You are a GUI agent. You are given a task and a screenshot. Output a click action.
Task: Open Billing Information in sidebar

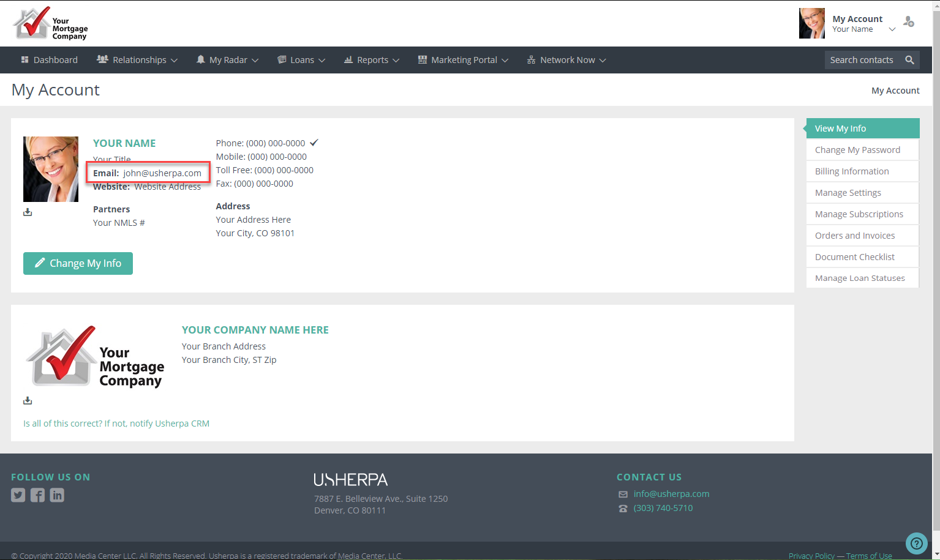tap(852, 171)
